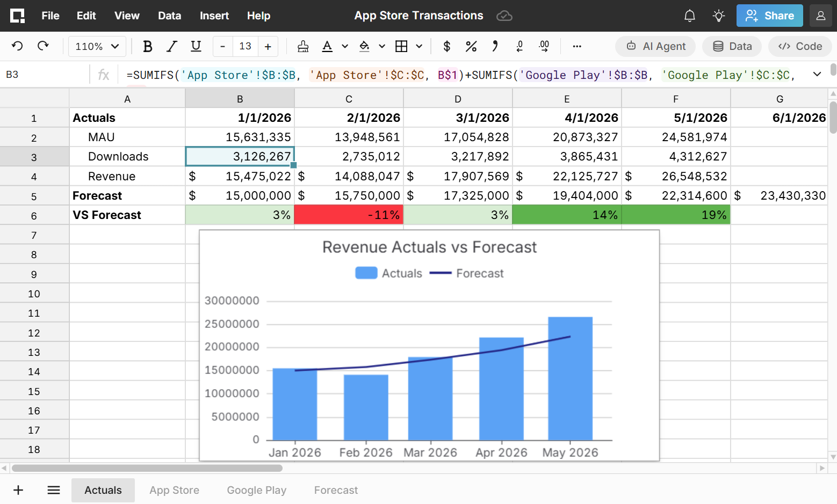This screenshot has width=837, height=504.
Task: Select the -11% red cell
Action: click(349, 215)
